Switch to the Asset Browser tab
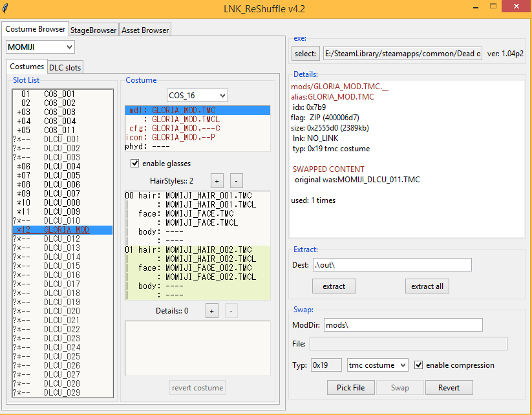 [145, 30]
